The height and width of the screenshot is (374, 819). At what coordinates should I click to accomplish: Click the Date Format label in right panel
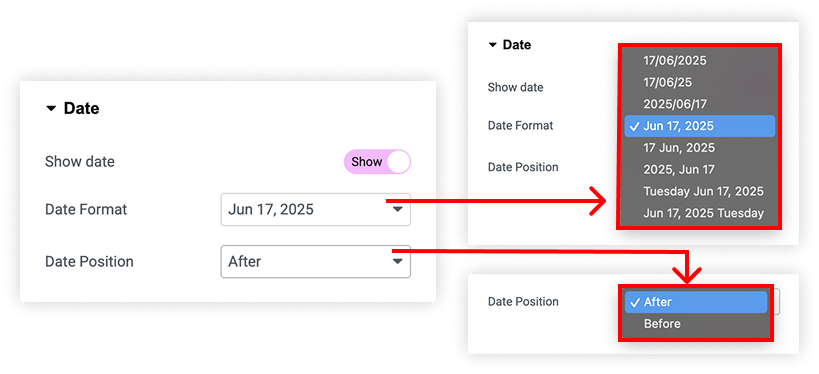click(x=520, y=126)
